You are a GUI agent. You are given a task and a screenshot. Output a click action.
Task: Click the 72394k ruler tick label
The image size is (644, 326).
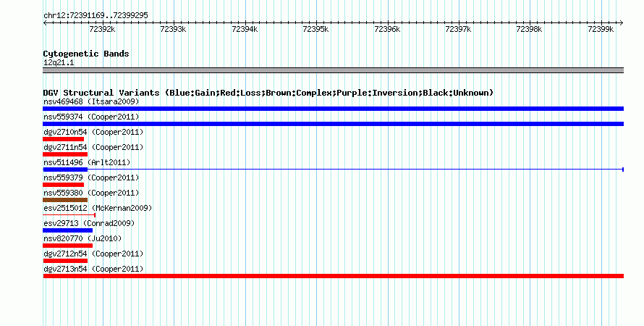245,29
